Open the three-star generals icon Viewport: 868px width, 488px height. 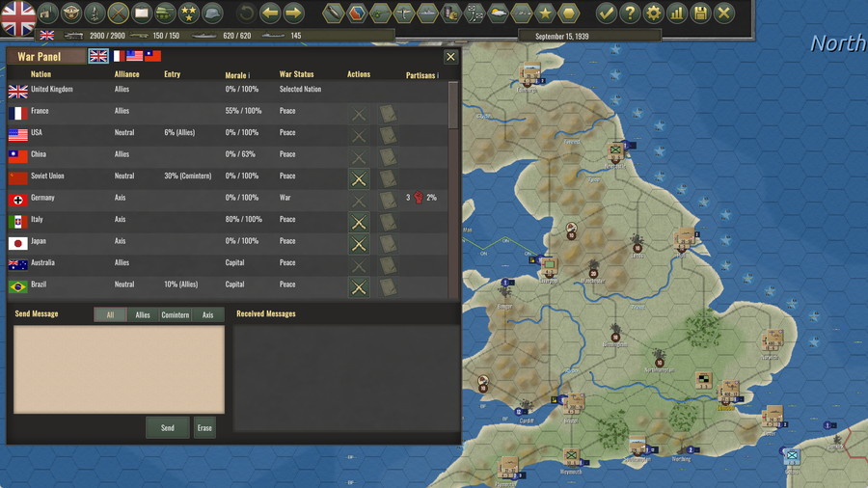coord(189,14)
